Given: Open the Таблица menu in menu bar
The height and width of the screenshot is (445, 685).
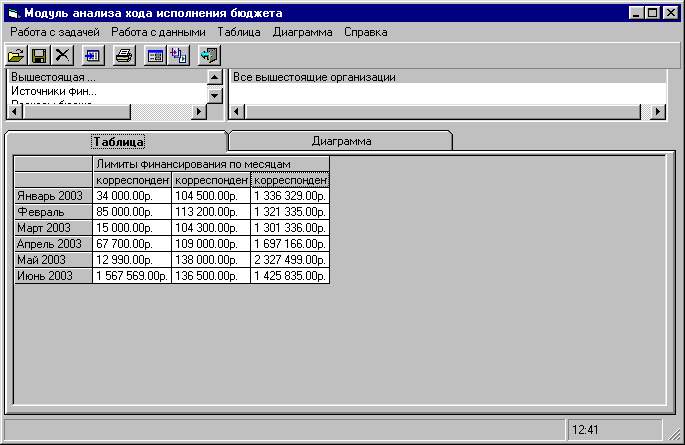Looking at the screenshot, I should pyautogui.click(x=239, y=32).
